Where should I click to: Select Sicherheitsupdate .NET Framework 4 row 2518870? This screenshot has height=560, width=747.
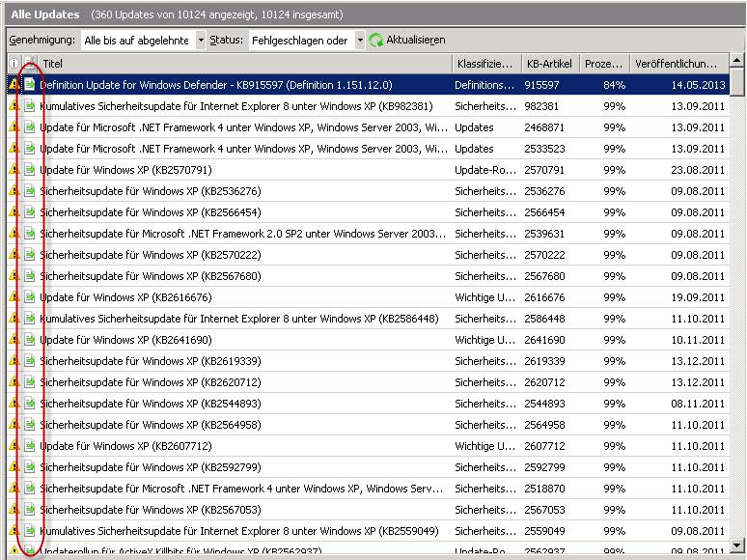coord(241,489)
